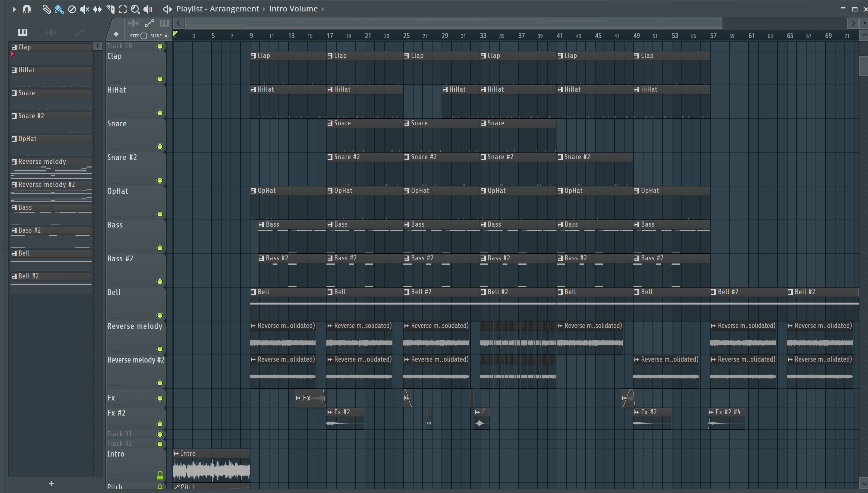Click the left arrow of horizontal scrollbar
Screen dimensions: 868x493
click(178, 24)
